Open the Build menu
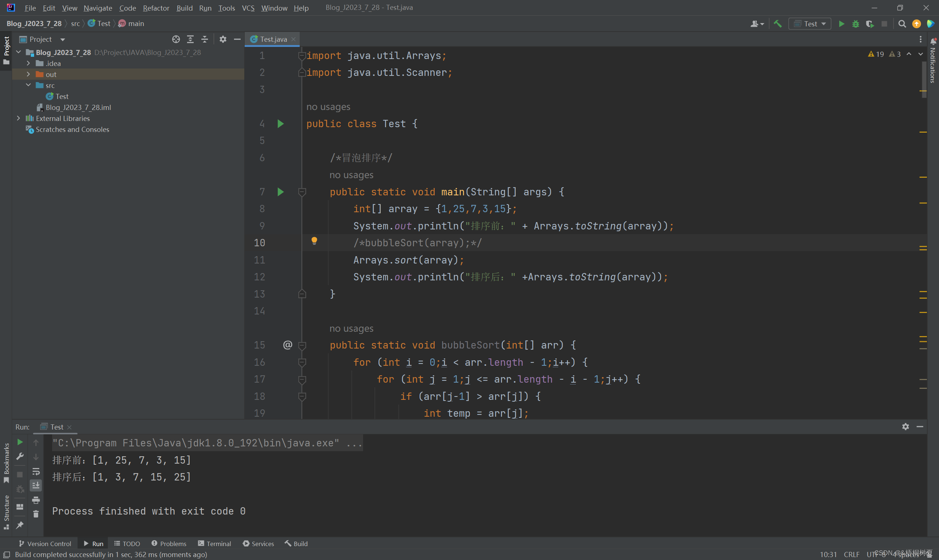Image resolution: width=939 pixels, height=560 pixels. coord(184,8)
